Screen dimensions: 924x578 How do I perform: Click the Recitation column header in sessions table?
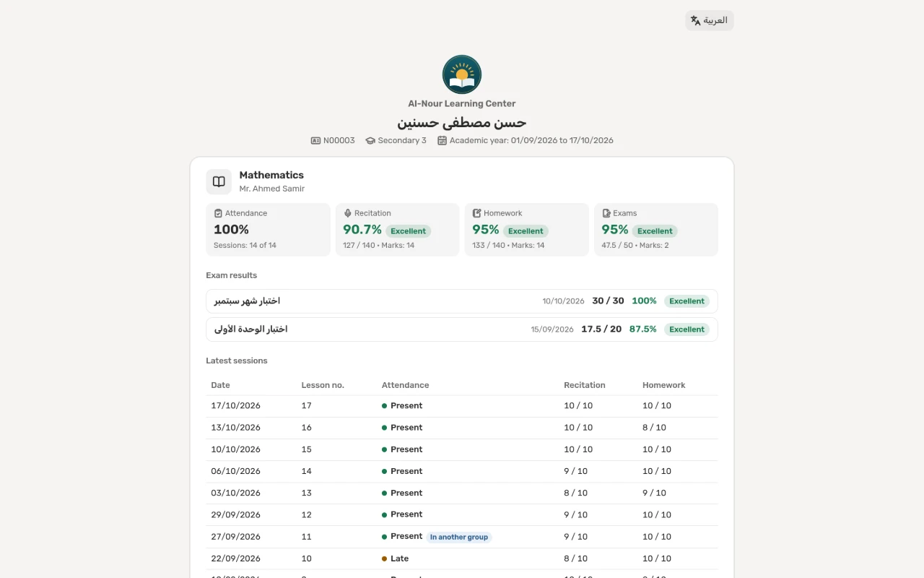pyautogui.click(x=585, y=385)
